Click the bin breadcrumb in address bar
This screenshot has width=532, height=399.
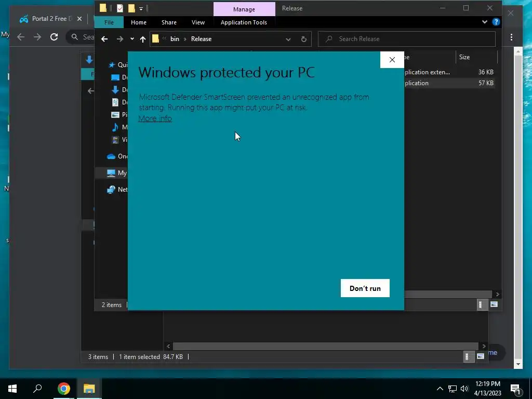coord(175,39)
